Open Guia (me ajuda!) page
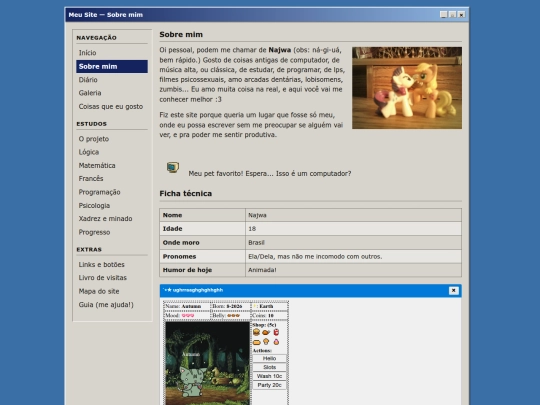Screen dimensions: 540x405 [112, 304]
